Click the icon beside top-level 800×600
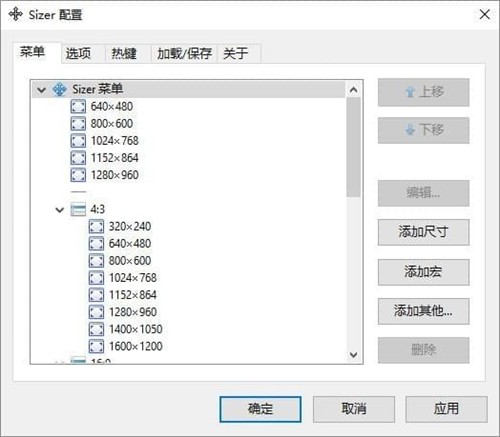Screen dimensions: 500x437 pos(78,124)
